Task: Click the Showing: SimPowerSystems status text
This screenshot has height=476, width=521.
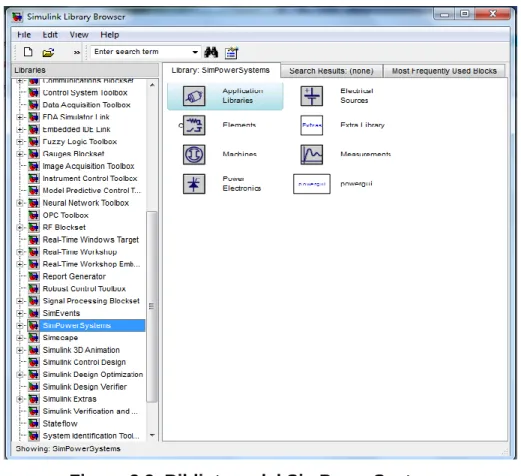Action: point(68,449)
